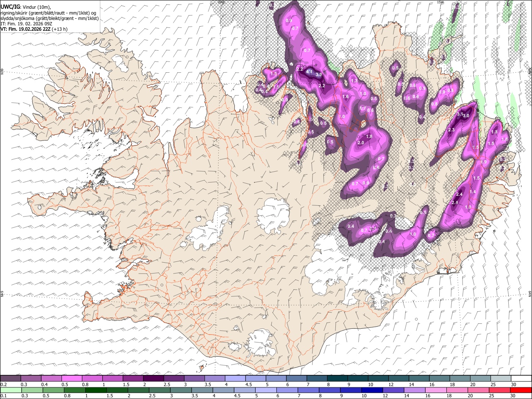Click the upper legend swatch between 4 and 4.5

click(235, 378)
